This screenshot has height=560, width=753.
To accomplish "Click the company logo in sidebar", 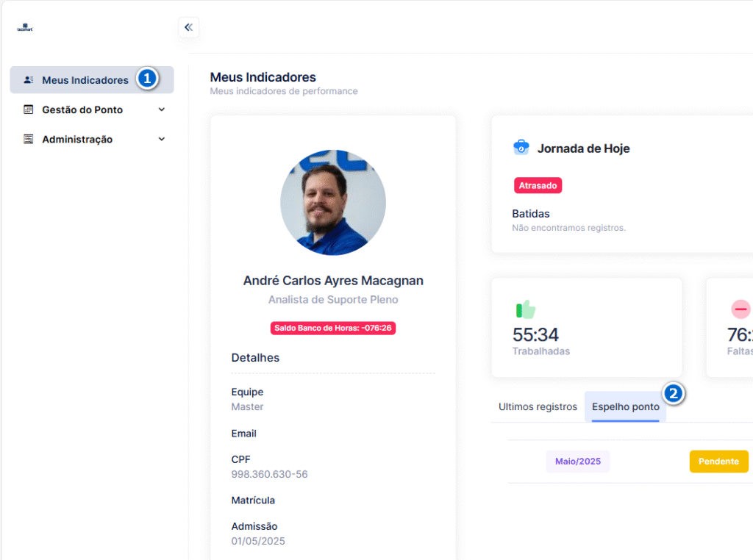I will tap(25, 27).
